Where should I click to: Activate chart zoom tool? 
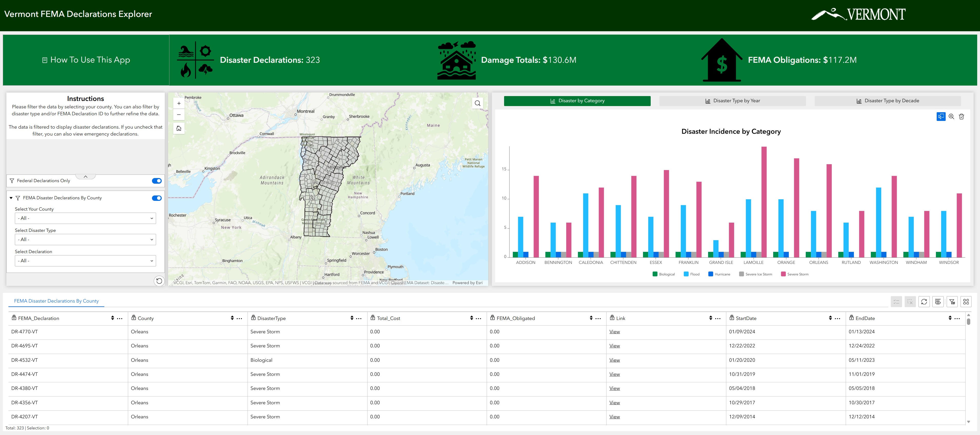[x=951, y=117]
